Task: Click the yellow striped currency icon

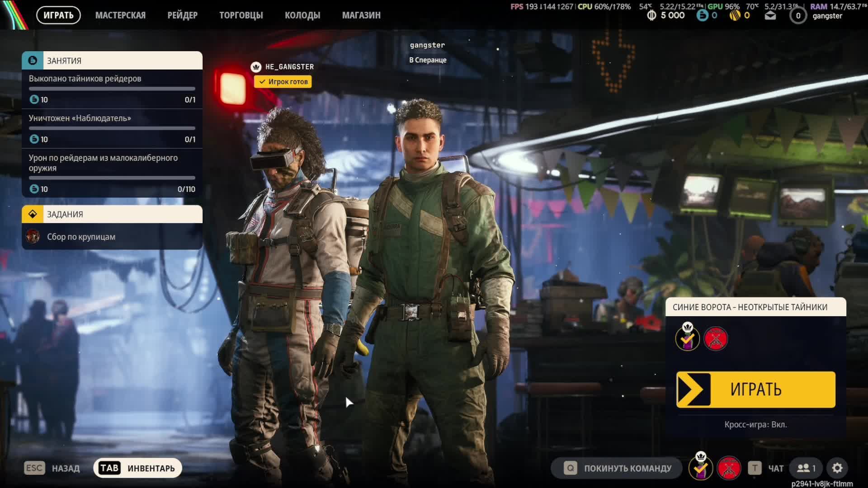Action: point(735,16)
